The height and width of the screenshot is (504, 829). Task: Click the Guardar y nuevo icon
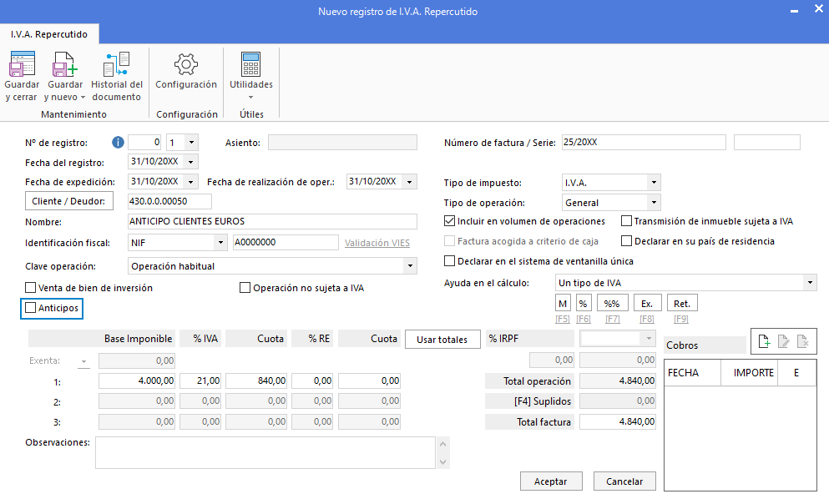click(64, 64)
